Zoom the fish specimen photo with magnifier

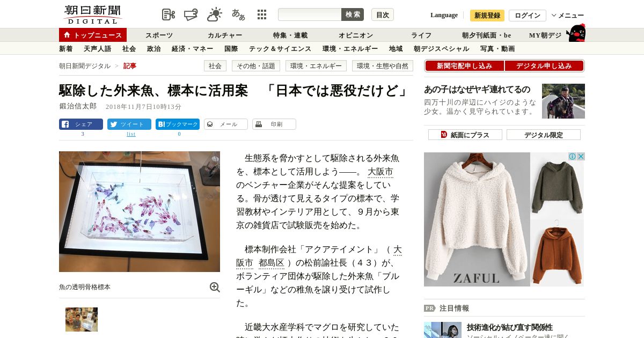[215, 287]
